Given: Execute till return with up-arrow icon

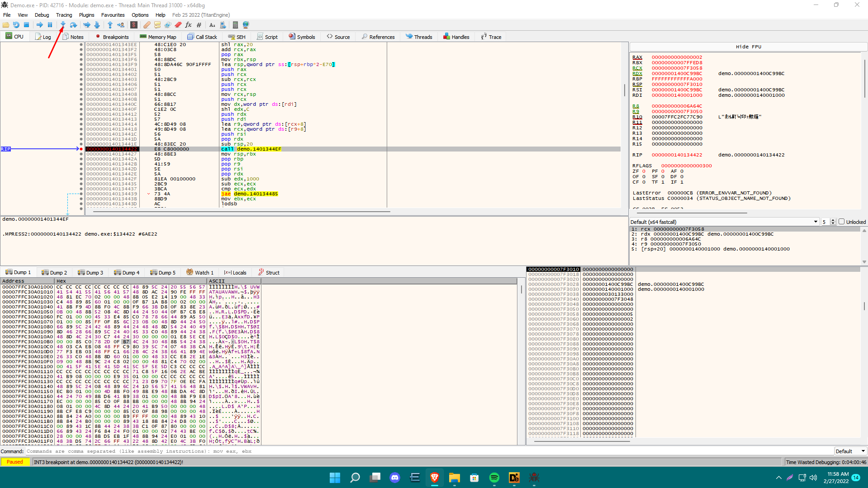Looking at the screenshot, I should click(110, 25).
